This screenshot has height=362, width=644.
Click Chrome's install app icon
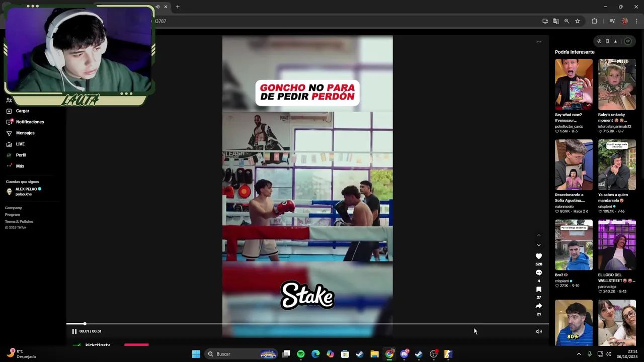(x=545, y=21)
